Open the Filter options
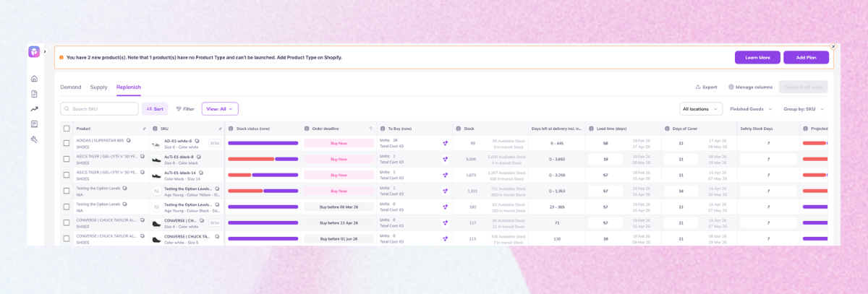This screenshot has width=868, height=294. (x=185, y=109)
